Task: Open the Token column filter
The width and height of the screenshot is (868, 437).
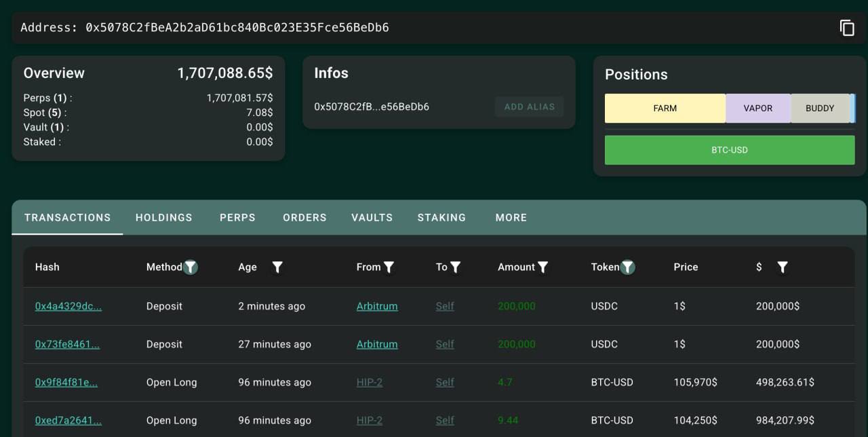Action: point(628,267)
